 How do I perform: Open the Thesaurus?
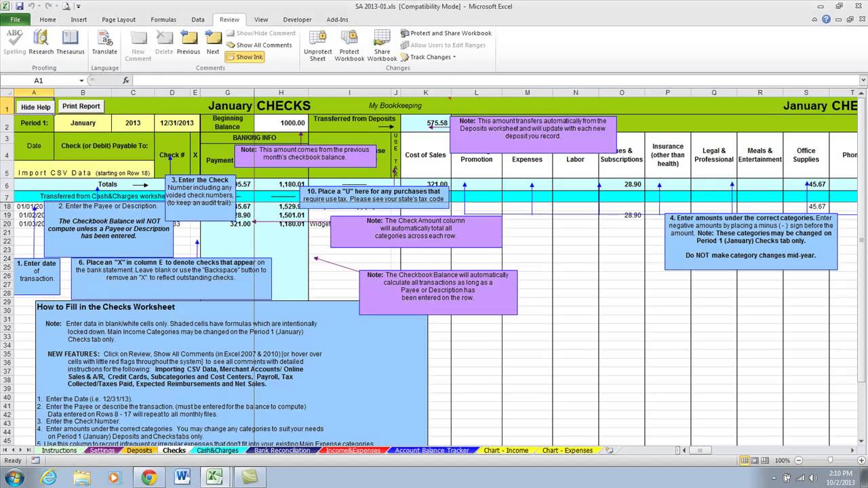click(x=71, y=42)
